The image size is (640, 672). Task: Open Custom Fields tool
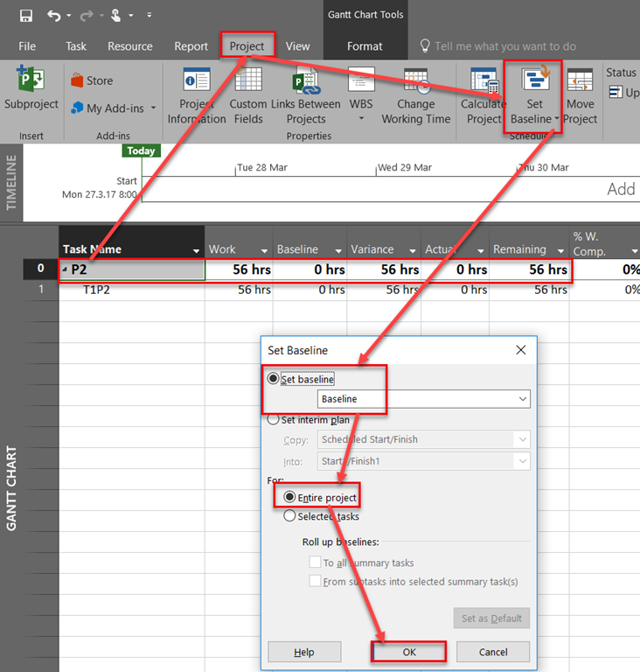point(248,80)
